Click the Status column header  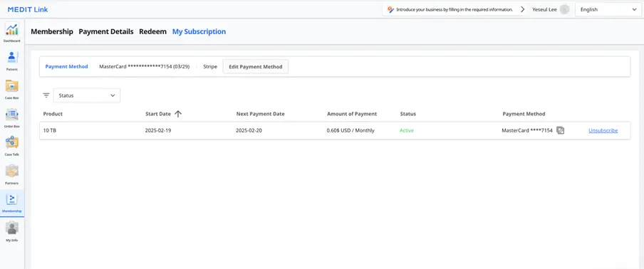click(407, 114)
